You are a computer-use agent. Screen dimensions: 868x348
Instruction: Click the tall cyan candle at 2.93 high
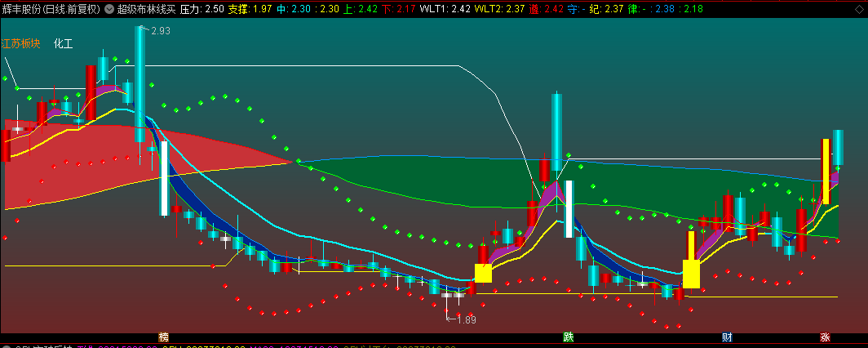(x=139, y=84)
